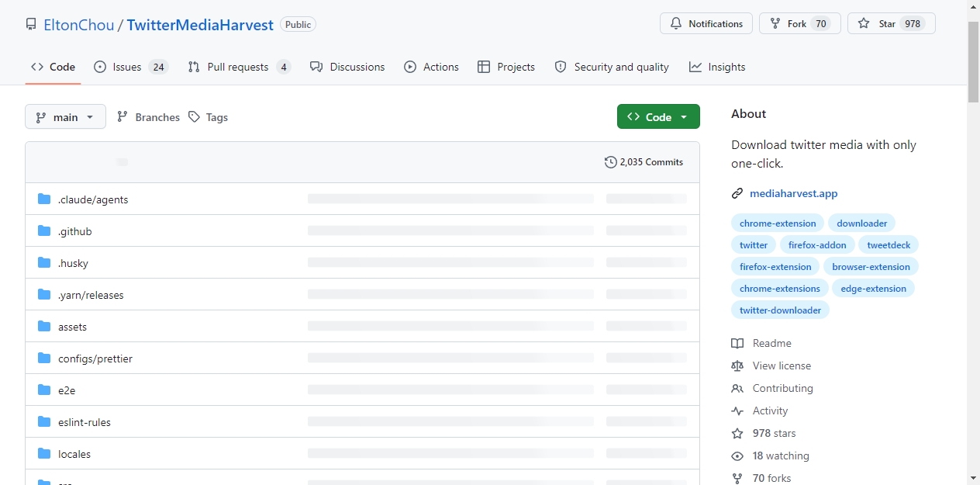Open the locales folder
This screenshot has width=980, height=485.
tap(74, 454)
